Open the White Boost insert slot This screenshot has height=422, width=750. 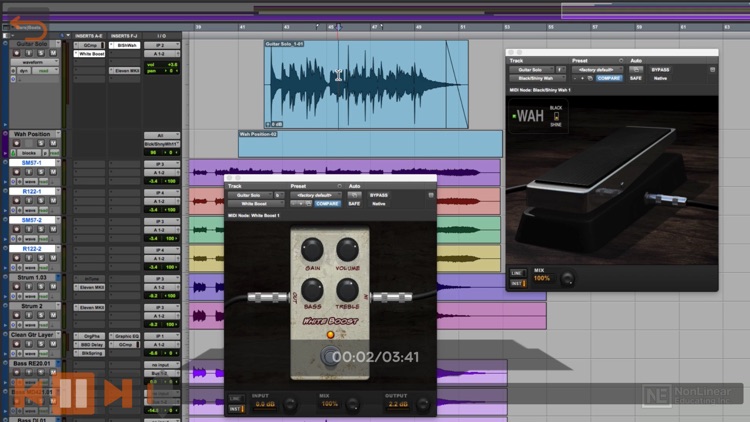tap(89, 54)
